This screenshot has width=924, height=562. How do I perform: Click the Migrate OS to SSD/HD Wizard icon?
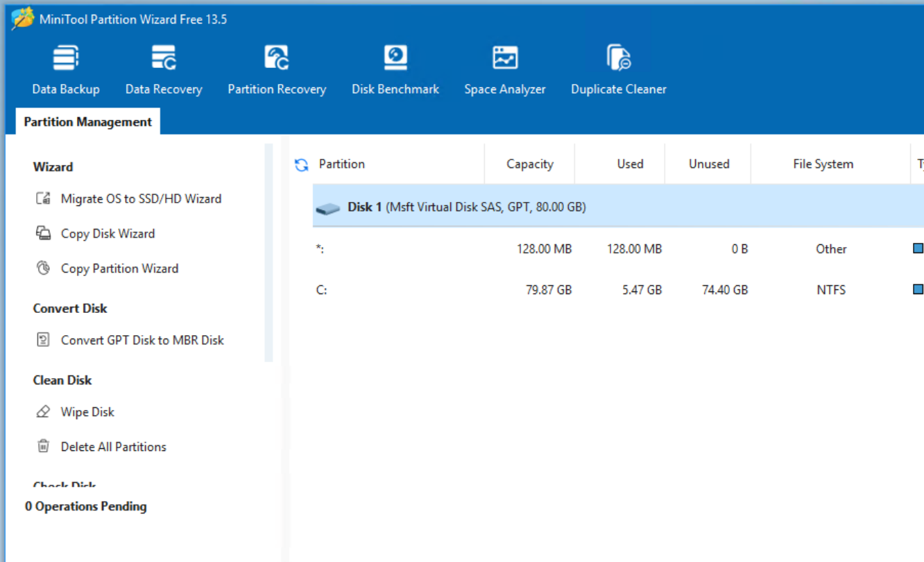[x=43, y=198]
